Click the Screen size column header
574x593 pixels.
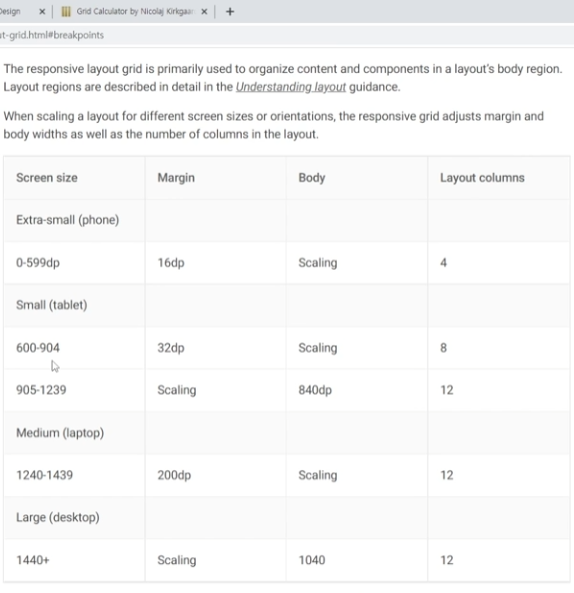pos(47,178)
